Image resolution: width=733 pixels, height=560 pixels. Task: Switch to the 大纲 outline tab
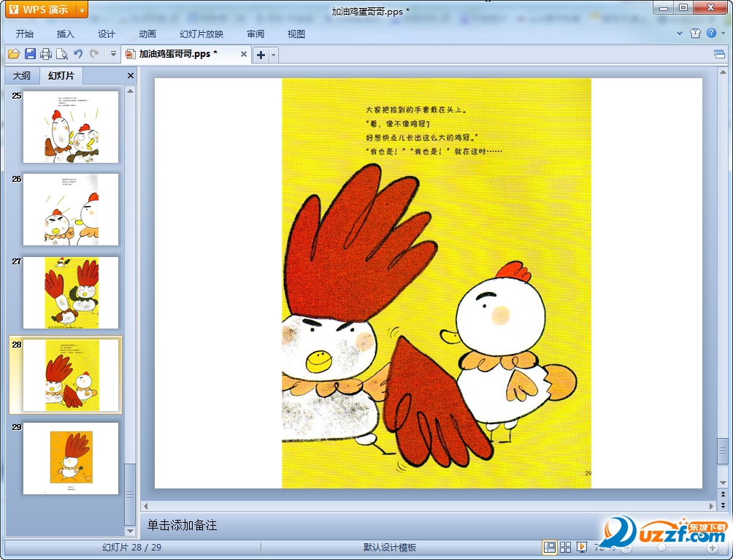click(x=21, y=76)
